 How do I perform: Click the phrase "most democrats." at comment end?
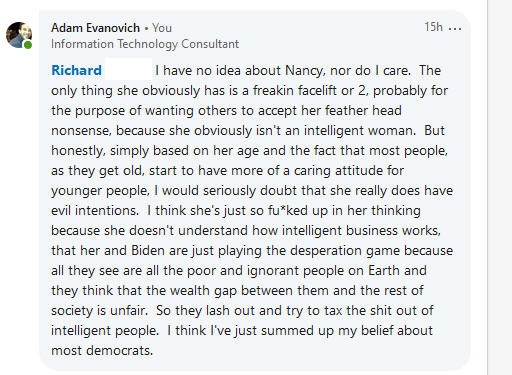[x=102, y=350]
